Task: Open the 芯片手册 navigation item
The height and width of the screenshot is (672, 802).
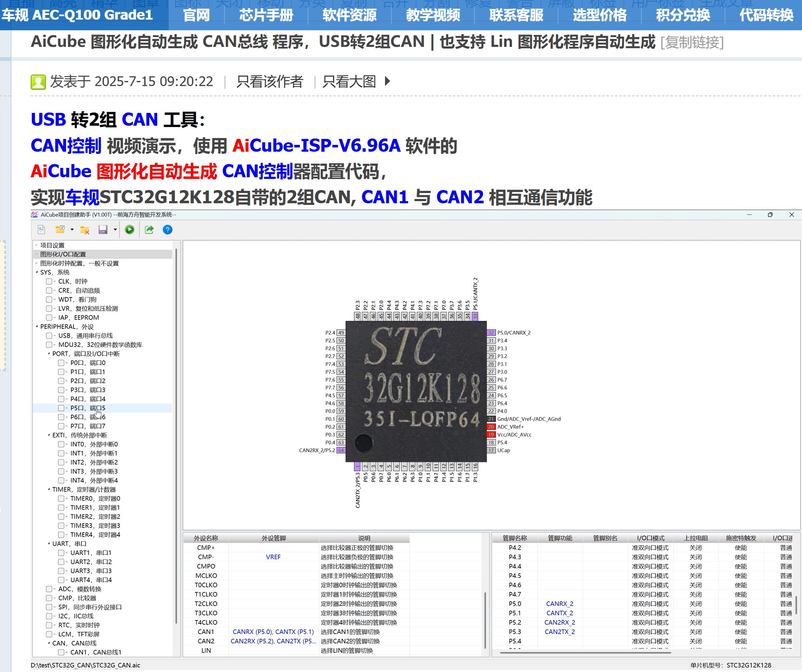Action: point(266,15)
